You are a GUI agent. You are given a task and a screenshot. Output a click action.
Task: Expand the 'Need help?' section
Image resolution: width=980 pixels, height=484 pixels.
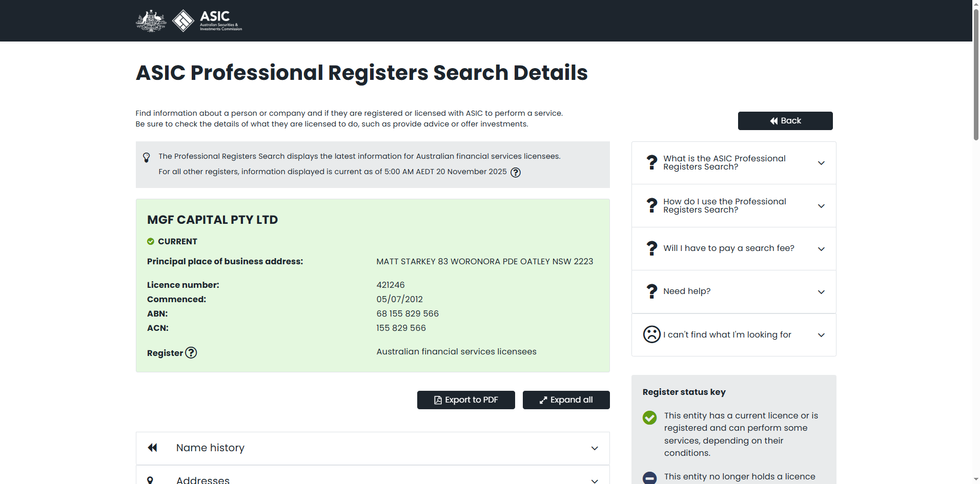click(x=734, y=292)
